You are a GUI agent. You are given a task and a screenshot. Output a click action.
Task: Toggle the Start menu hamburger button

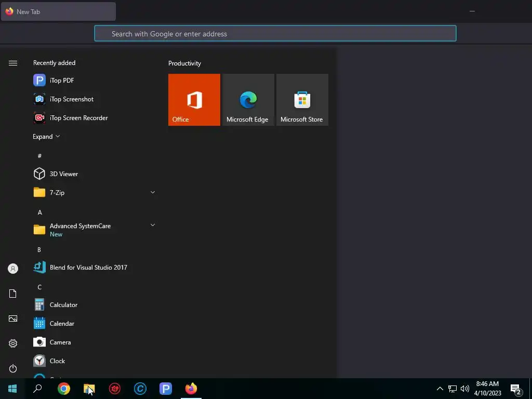pos(13,63)
